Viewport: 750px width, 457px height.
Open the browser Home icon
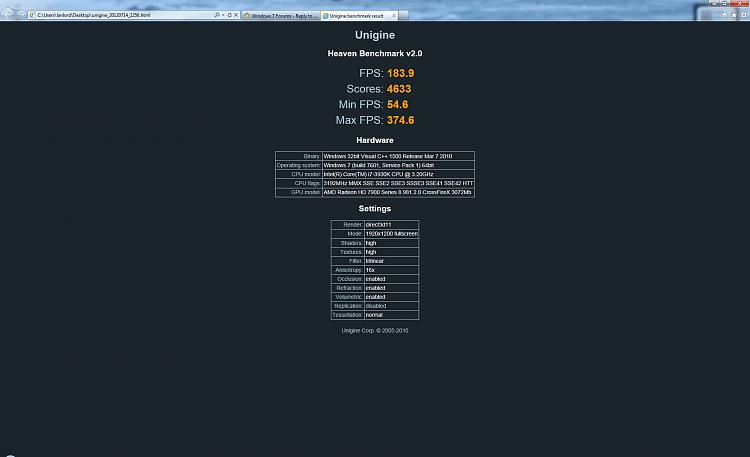pyautogui.click(x=724, y=15)
